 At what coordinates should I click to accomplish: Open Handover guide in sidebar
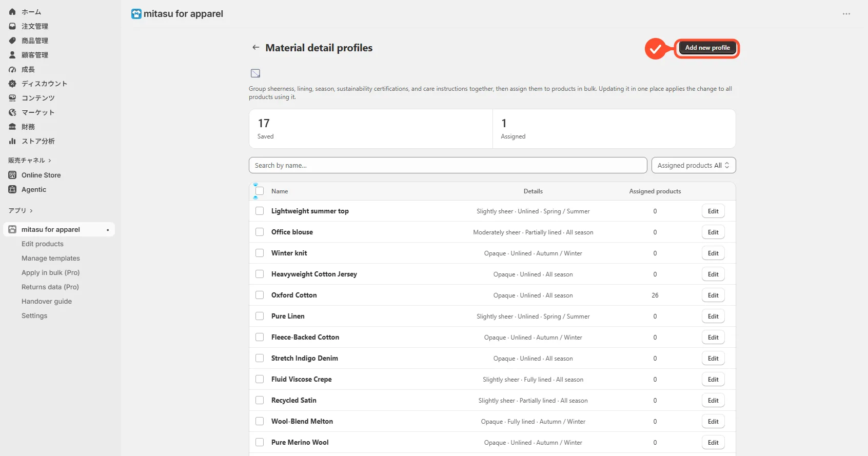coord(47,301)
